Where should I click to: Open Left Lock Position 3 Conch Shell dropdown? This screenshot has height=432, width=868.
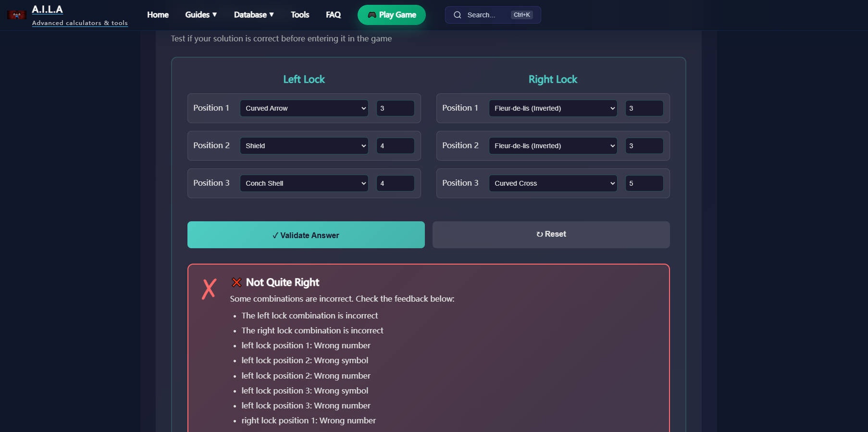304,183
